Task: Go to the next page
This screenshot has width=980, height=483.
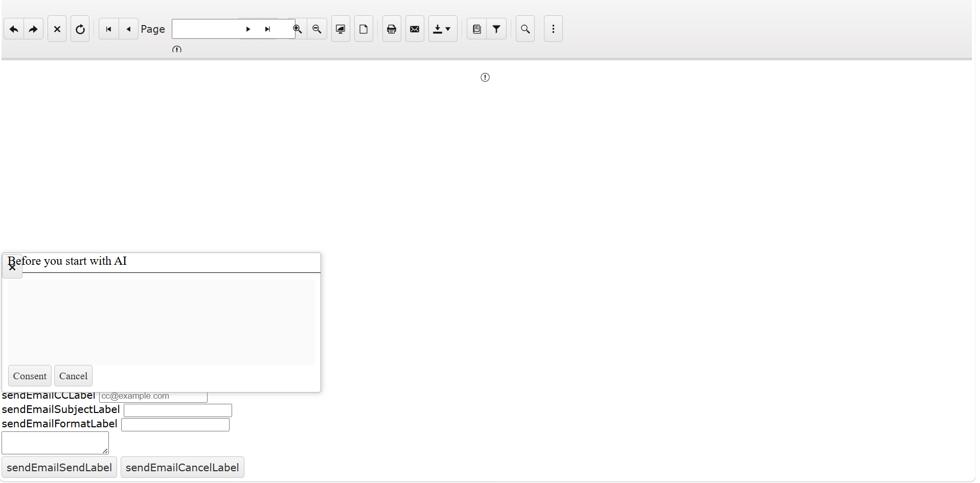Action: tap(248, 29)
